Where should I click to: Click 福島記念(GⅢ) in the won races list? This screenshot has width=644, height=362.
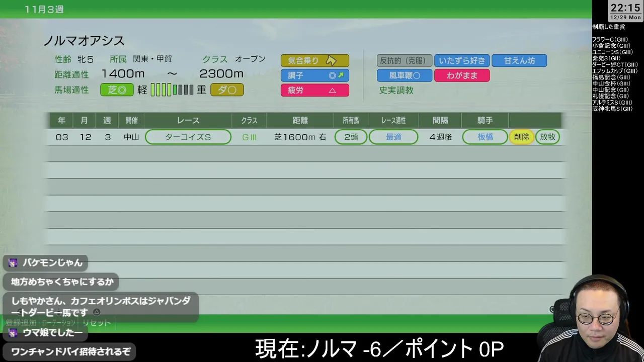(611, 77)
